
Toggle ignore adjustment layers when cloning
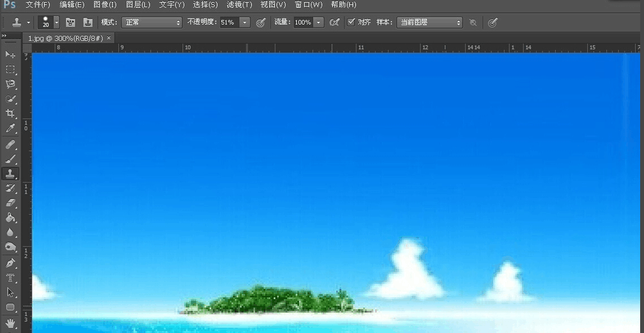[473, 22]
